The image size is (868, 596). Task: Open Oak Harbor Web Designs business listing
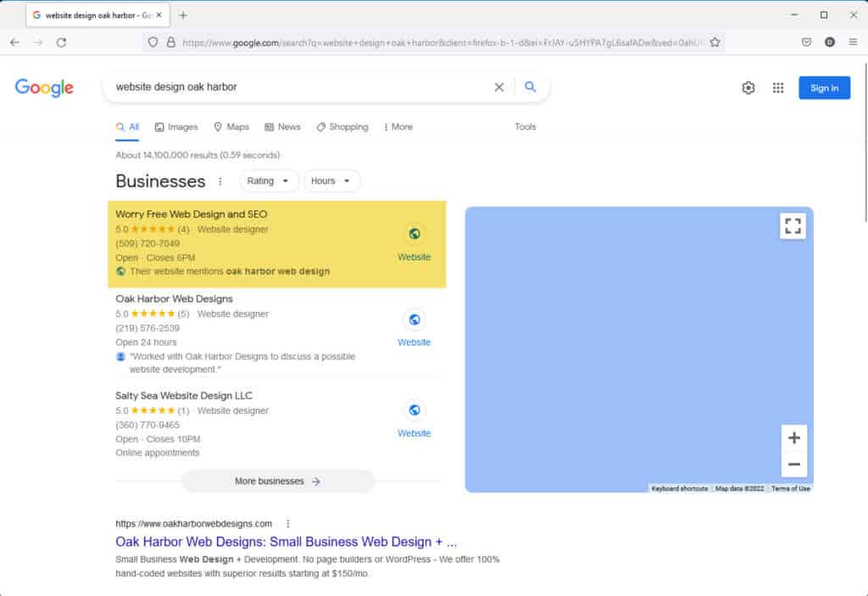pos(174,298)
